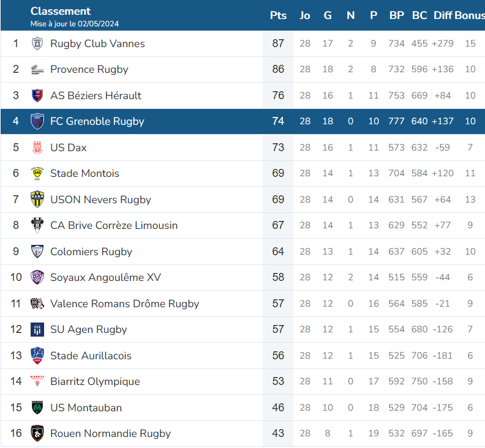Click the USON Nevers Rugby shield icon
The width and height of the screenshot is (485, 448).
click(37, 200)
